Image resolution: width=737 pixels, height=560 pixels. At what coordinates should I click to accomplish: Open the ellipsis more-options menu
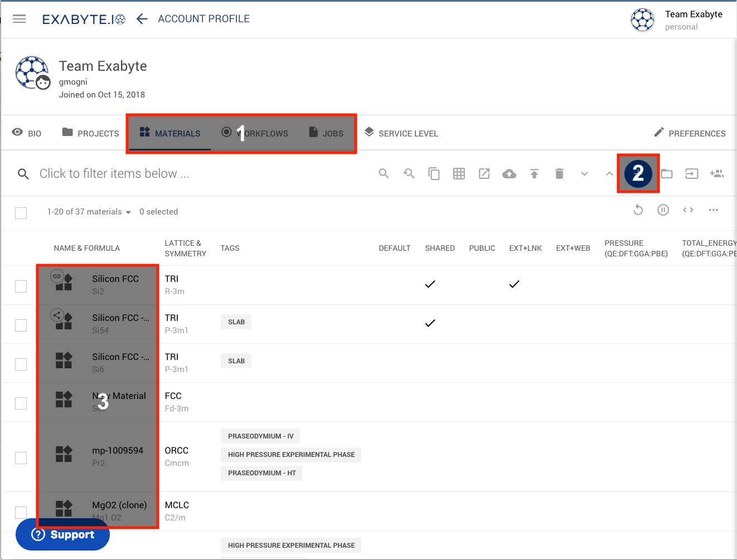tap(714, 210)
